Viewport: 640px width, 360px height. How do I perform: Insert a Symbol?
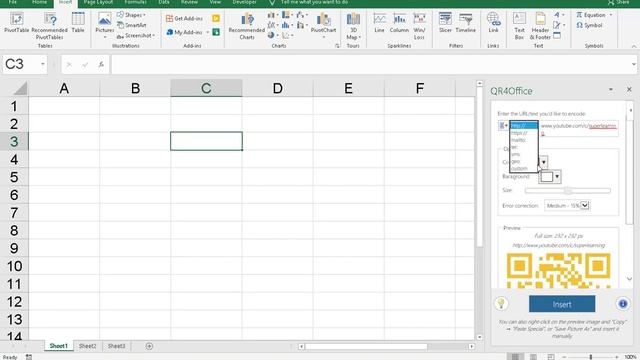click(x=589, y=25)
